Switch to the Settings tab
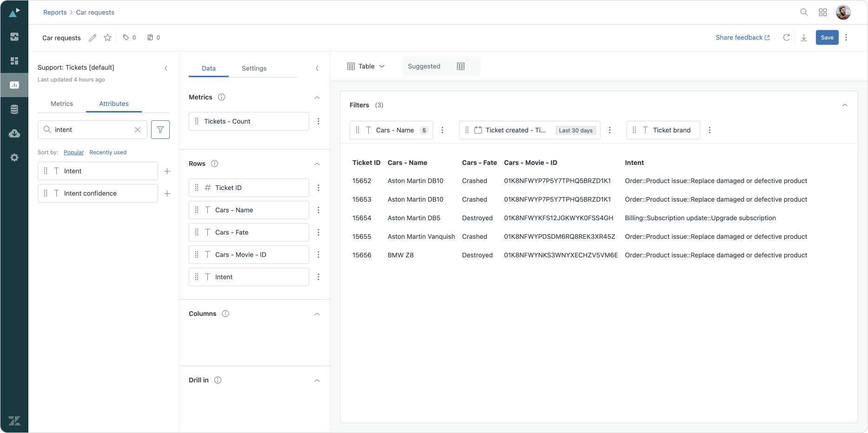Image resolution: width=868 pixels, height=433 pixels. click(x=254, y=68)
